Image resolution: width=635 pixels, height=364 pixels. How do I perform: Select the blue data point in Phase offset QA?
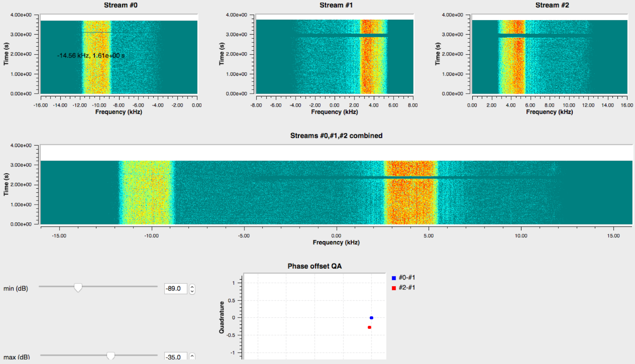click(371, 317)
